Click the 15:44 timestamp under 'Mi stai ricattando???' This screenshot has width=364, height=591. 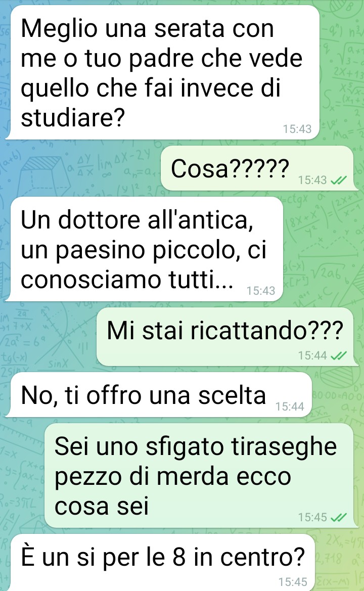click(312, 355)
